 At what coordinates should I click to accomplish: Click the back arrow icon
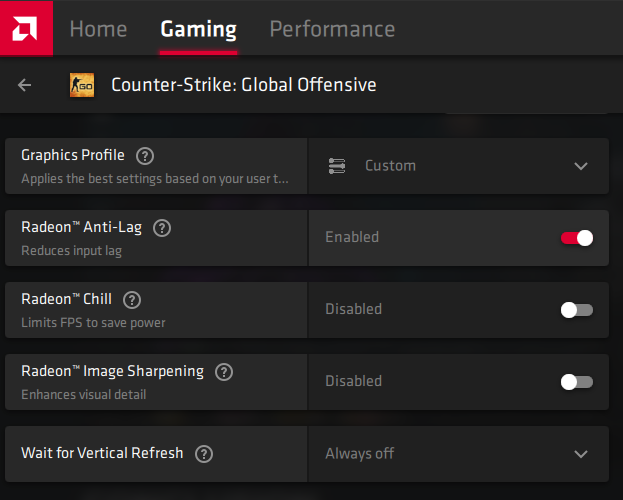(25, 85)
